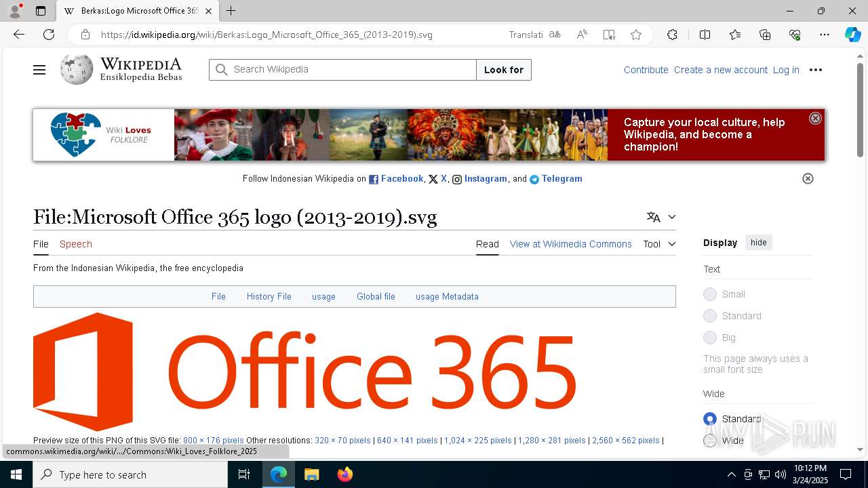The height and width of the screenshot is (488, 868).
Task: Toggle Split screen icon
Action: coord(705,35)
